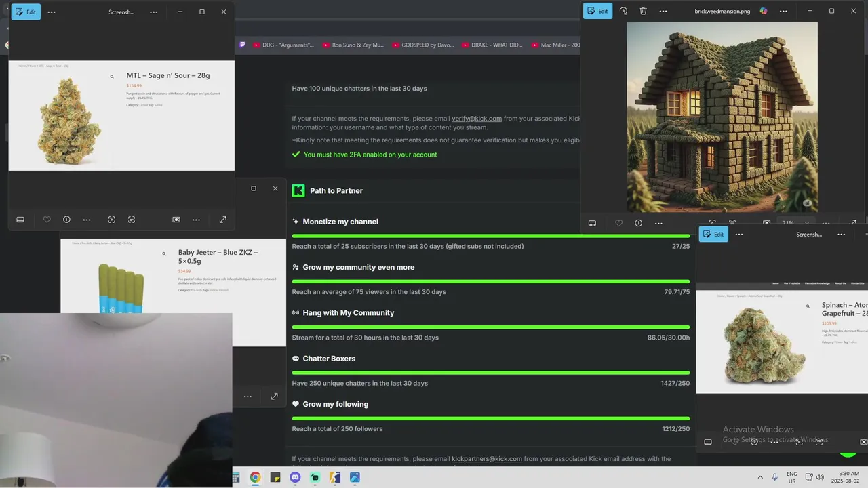The width and height of the screenshot is (868, 488).
Task: Favorite the brickweedmansion.png image
Action: (x=618, y=223)
